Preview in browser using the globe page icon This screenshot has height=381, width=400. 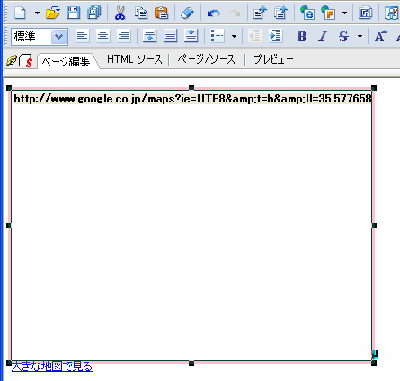pyautogui.click(x=307, y=13)
